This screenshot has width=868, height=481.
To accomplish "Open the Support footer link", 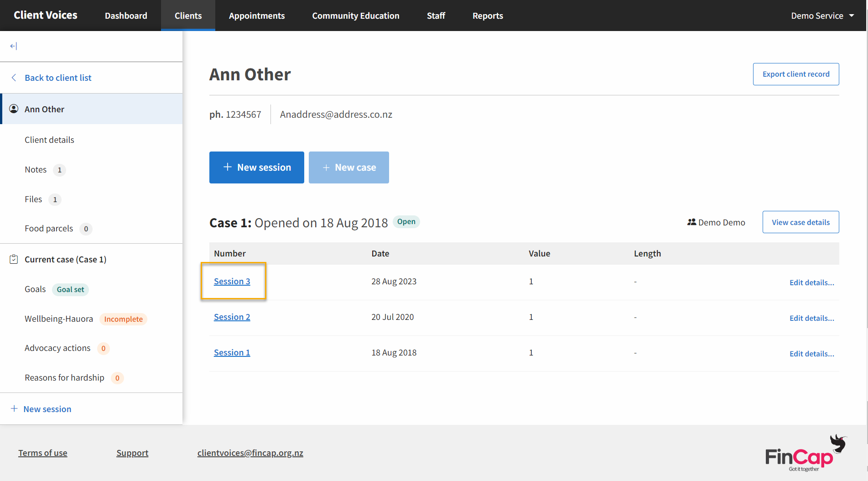I will pyautogui.click(x=132, y=453).
